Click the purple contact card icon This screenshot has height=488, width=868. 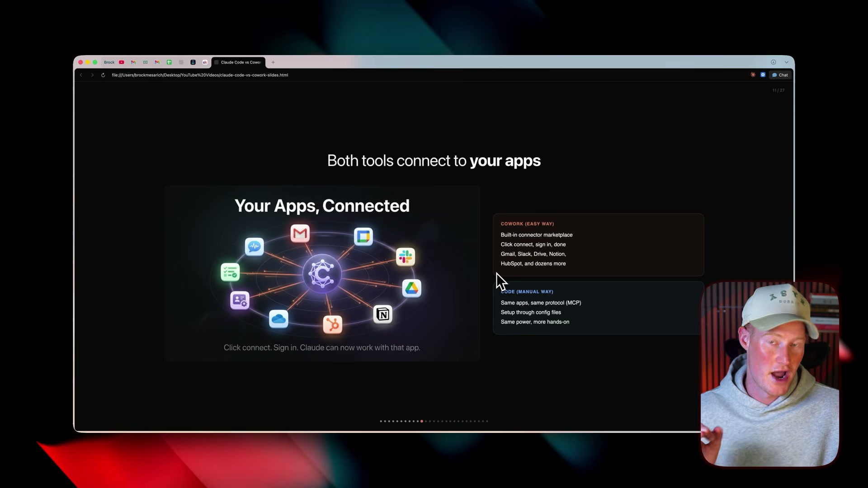240,300
